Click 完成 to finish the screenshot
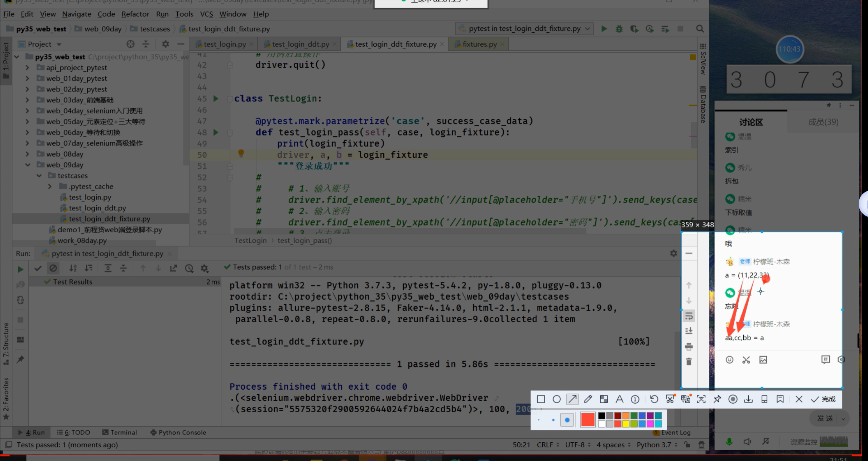 (x=823, y=399)
